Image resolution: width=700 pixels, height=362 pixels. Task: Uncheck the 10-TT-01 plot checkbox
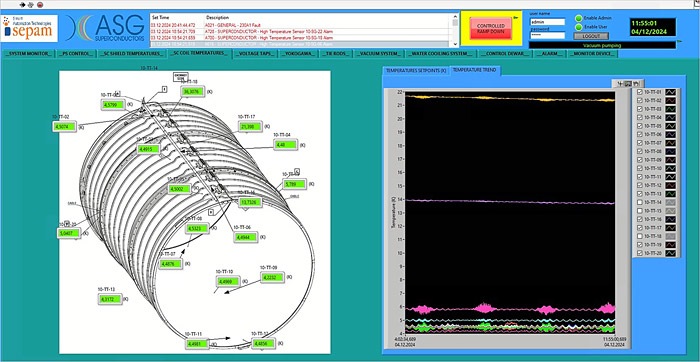641,92
